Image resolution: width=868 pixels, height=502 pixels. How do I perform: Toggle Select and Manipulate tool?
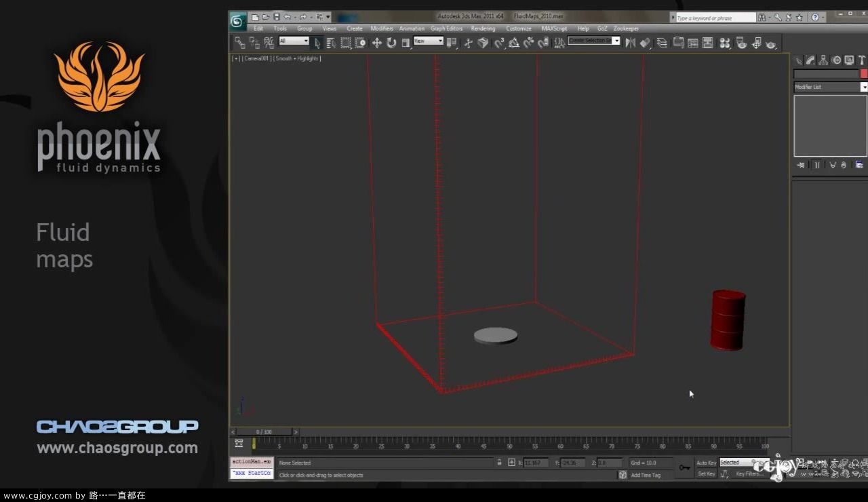468,43
